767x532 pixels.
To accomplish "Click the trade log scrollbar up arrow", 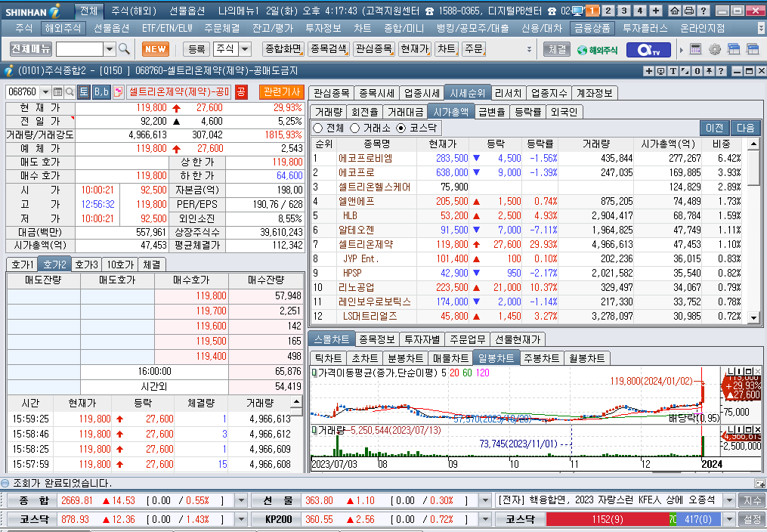I will click(296, 402).
